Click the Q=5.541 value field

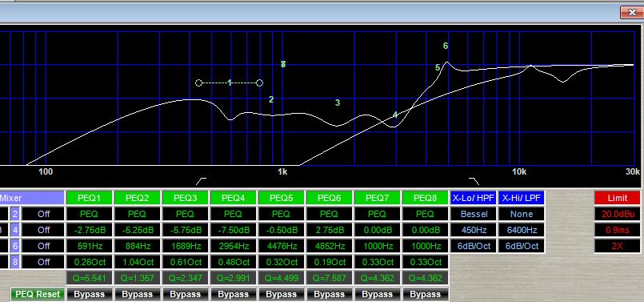[x=89, y=278]
